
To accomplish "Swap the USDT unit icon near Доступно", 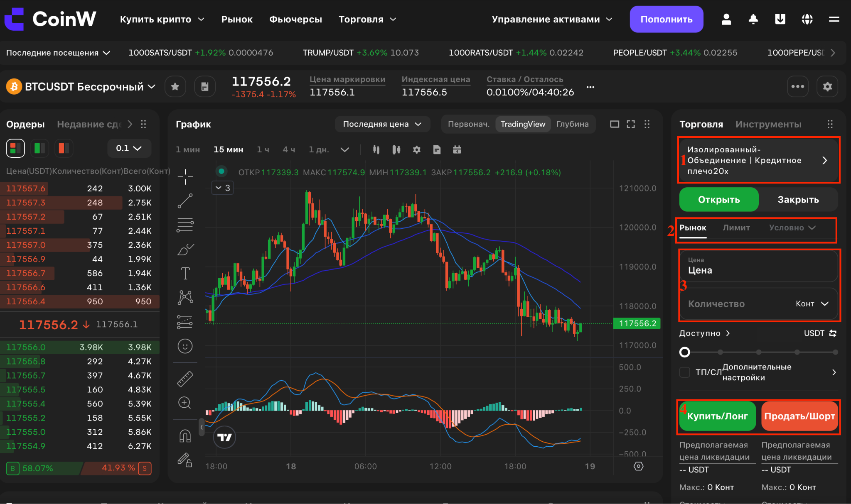I will [x=833, y=333].
